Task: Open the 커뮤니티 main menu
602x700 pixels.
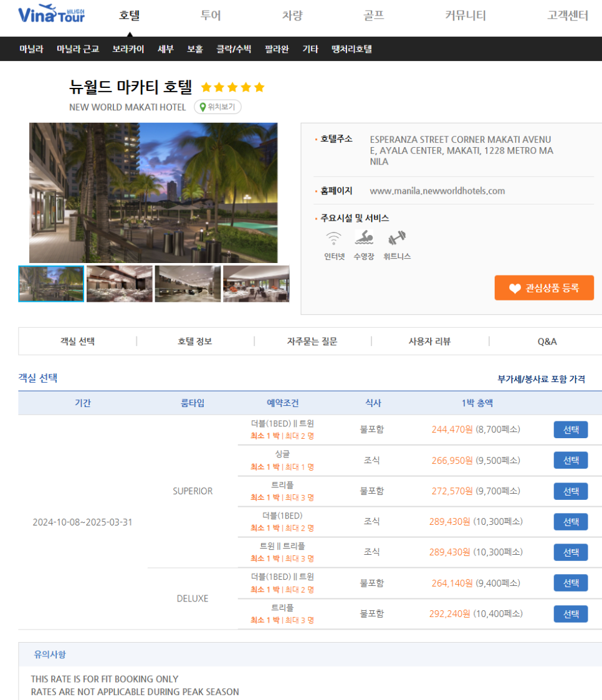Action: point(466,16)
